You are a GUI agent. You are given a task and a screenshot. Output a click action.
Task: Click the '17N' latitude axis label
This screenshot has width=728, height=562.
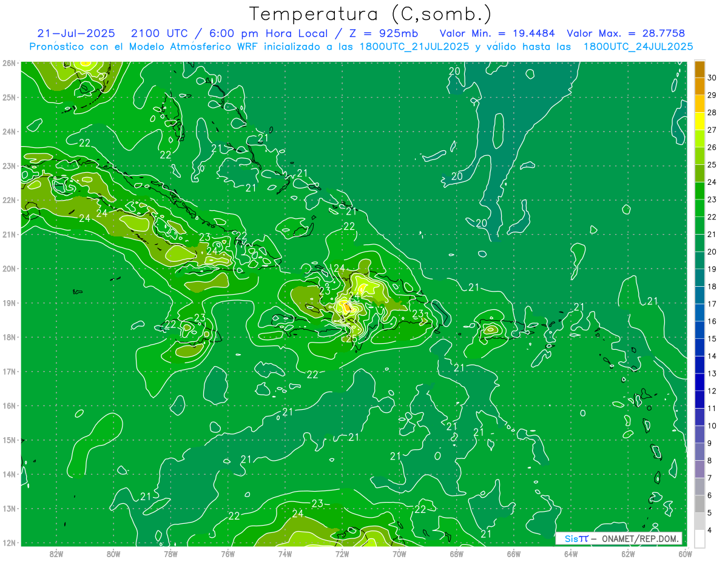click(x=8, y=372)
